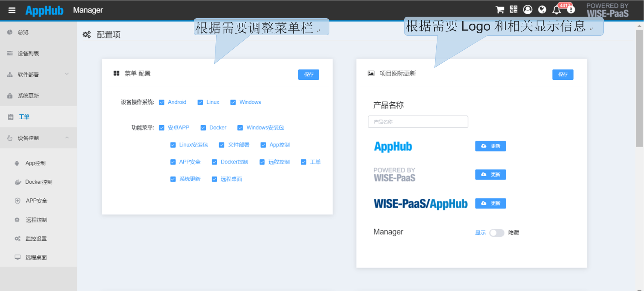Toggle the 工单 function checkbox
The height and width of the screenshot is (291, 644).
click(303, 162)
